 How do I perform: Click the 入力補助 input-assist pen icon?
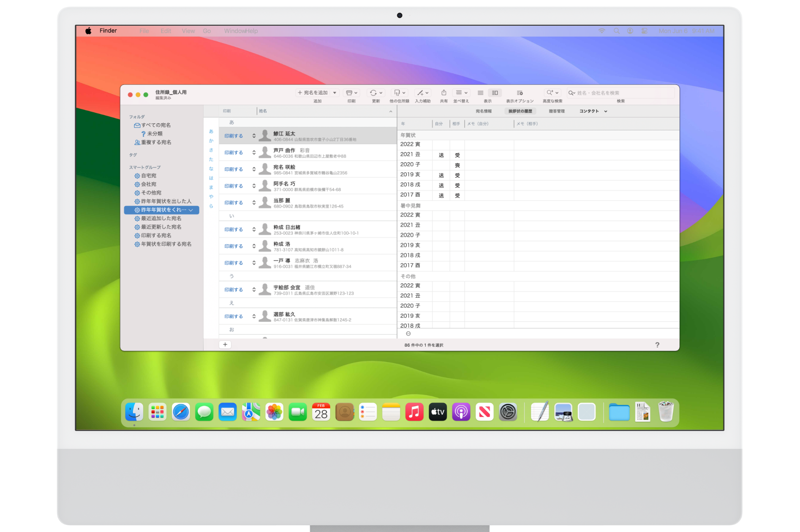(x=420, y=93)
